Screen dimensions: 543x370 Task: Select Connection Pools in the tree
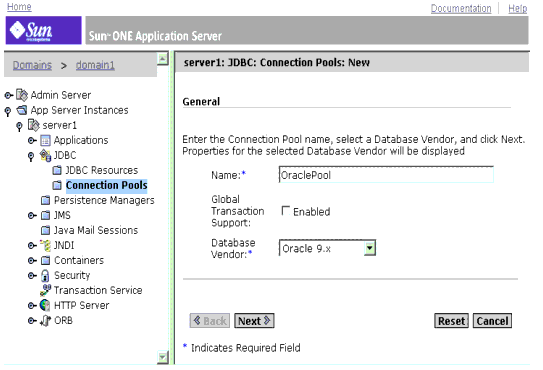[x=107, y=185]
